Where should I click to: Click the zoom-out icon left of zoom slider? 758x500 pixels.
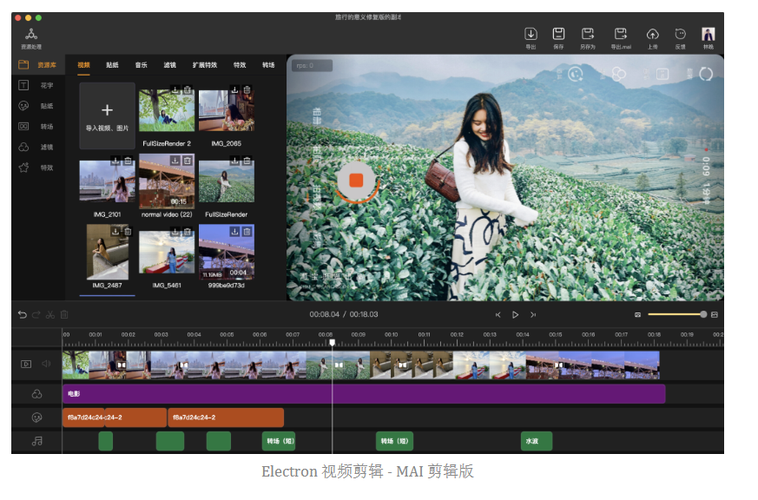point(638,315)
